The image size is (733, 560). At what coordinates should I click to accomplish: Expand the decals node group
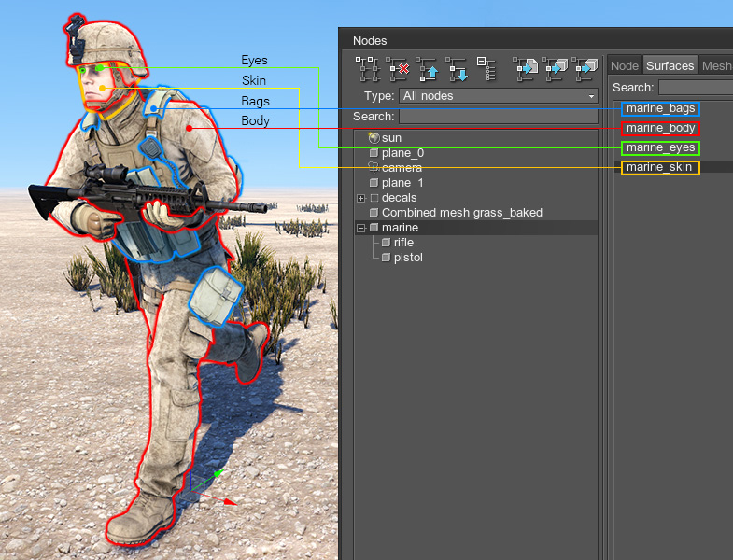pyautogui.click(x=361, y=198)
